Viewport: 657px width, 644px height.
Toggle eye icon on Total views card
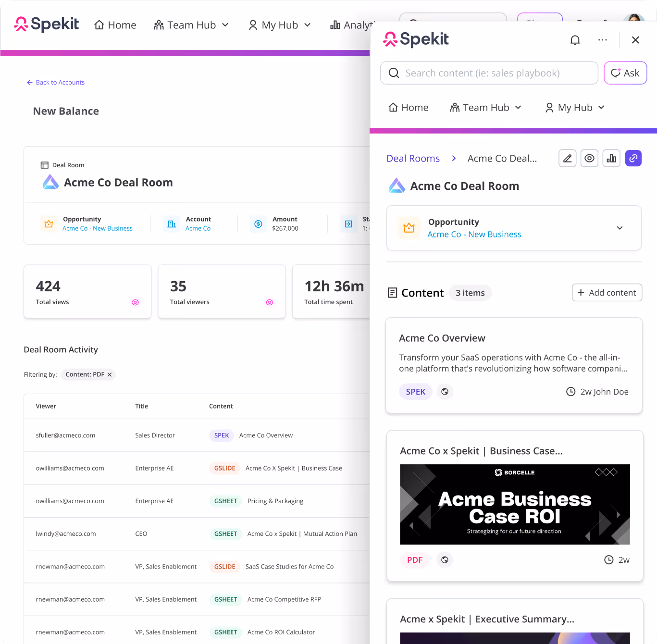click(x=136, y=302)
